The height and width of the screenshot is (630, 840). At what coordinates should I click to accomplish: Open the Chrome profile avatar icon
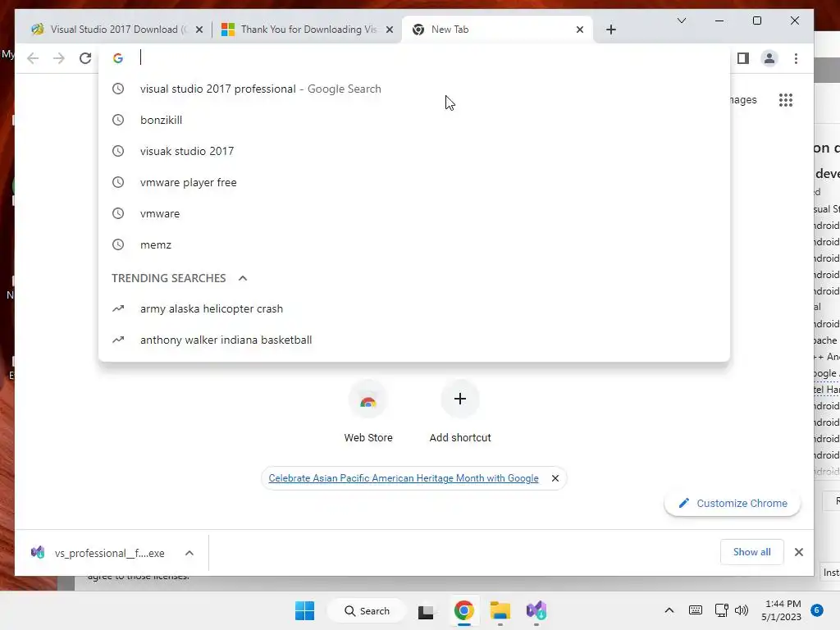point(769,58)
